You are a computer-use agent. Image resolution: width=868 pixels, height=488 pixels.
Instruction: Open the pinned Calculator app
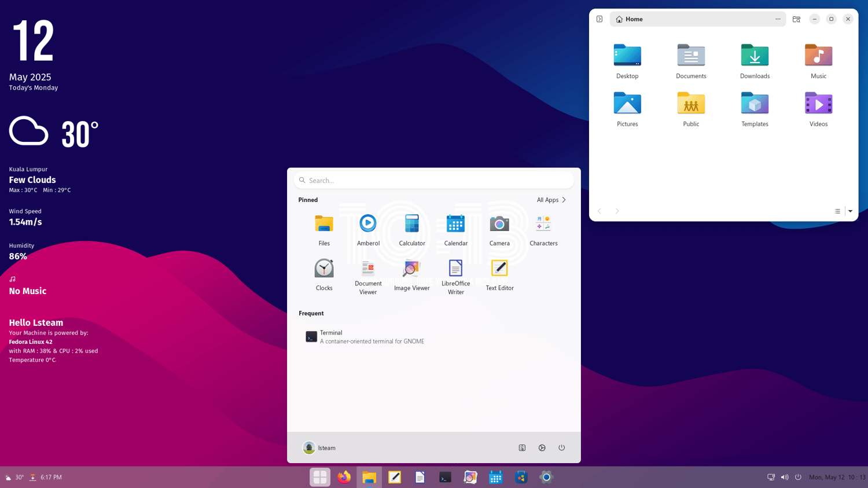(x=412, y=230)
